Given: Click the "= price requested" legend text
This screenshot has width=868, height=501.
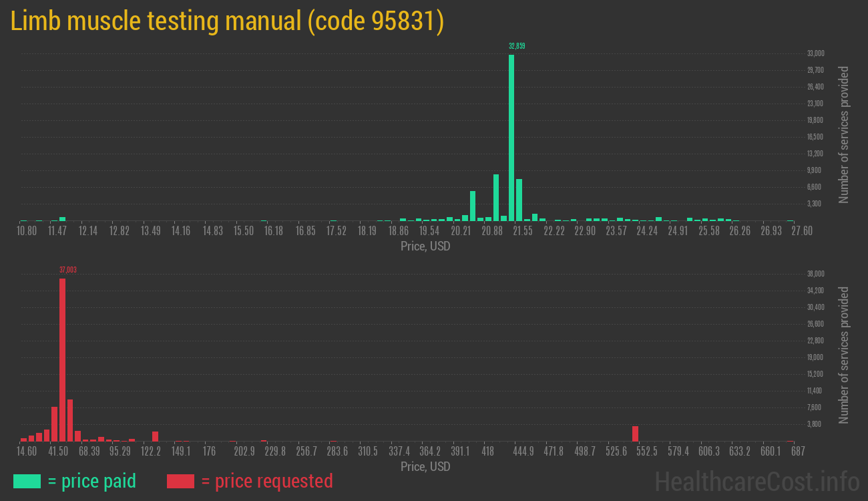Looking at the screenshot, I should pyautogui.click(x=266, y=481).
